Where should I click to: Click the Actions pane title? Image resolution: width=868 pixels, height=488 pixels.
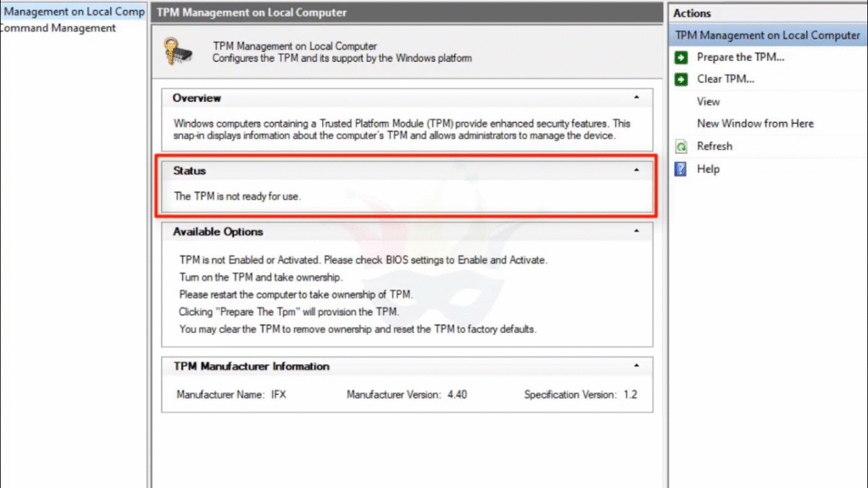pyautogui.click(x=692, y=14)
